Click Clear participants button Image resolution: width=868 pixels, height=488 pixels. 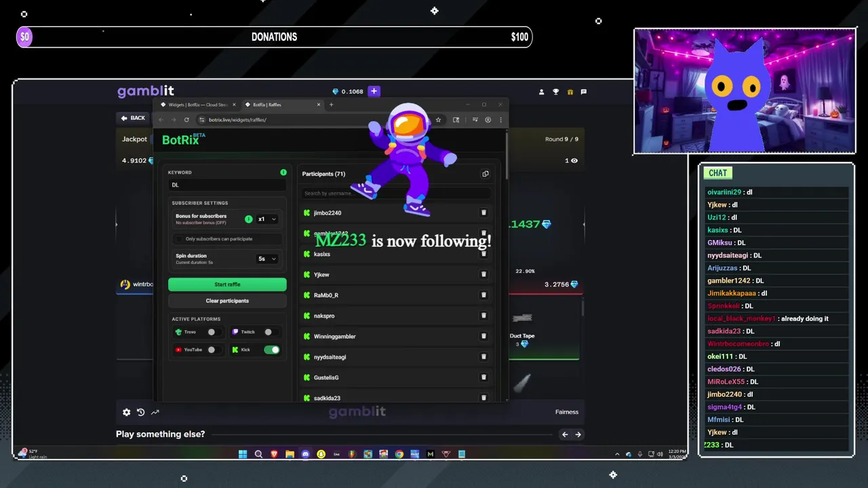point(227,301)
